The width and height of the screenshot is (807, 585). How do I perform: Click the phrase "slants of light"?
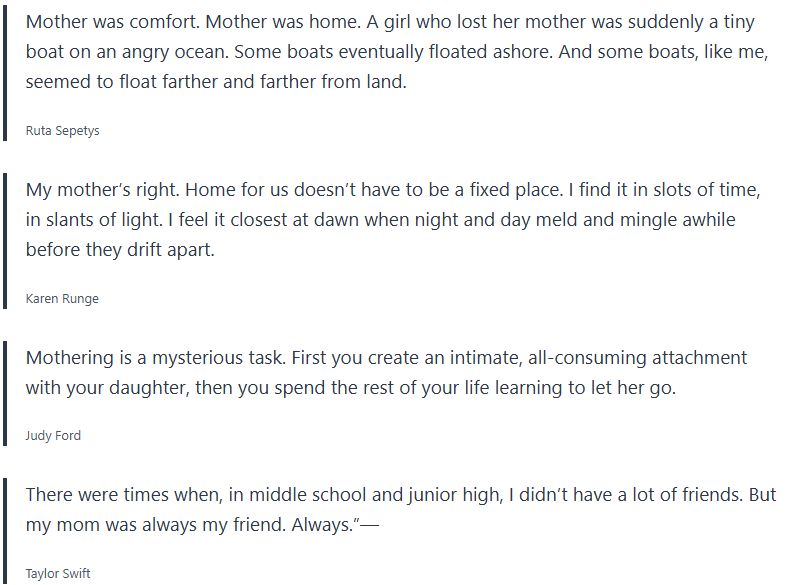tap(98, 220)
